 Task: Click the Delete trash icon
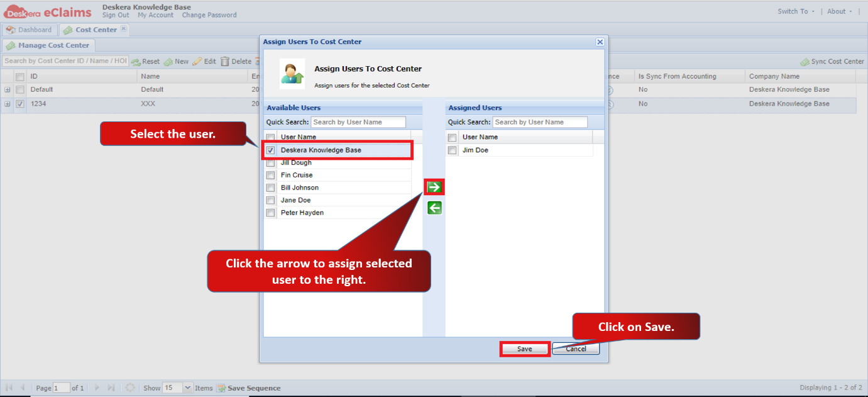point(225,62)
